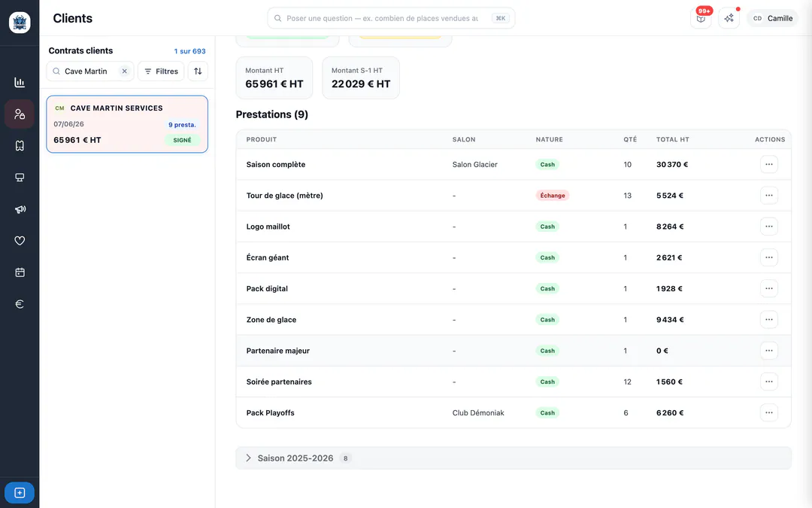Click the Échange nature tag
The height and width of the screenshot is (508, 812).
(x=553, y=196)
